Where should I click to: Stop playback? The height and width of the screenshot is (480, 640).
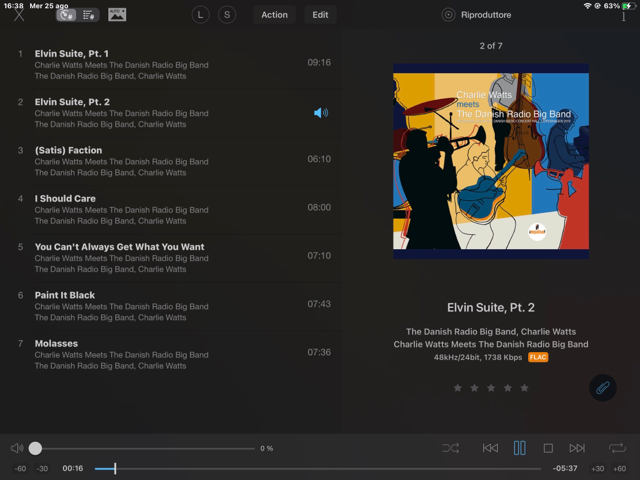click(548, 448)
